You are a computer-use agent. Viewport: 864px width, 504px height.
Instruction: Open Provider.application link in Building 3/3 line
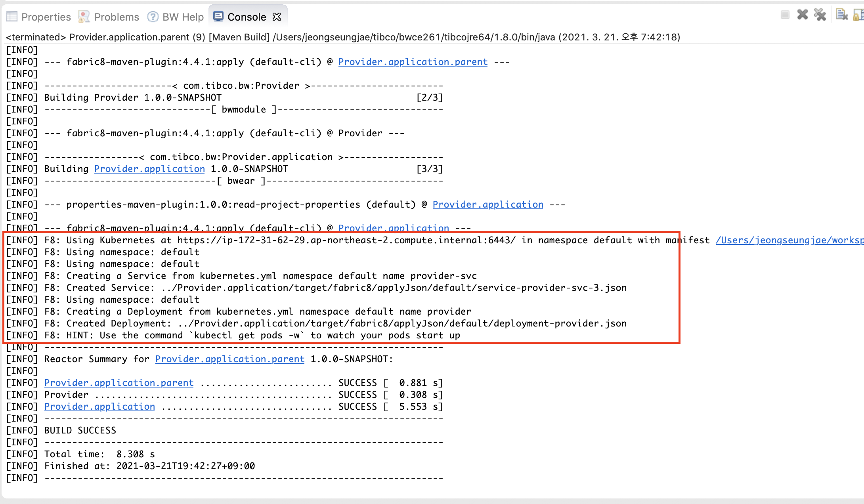tap(149, 169)
